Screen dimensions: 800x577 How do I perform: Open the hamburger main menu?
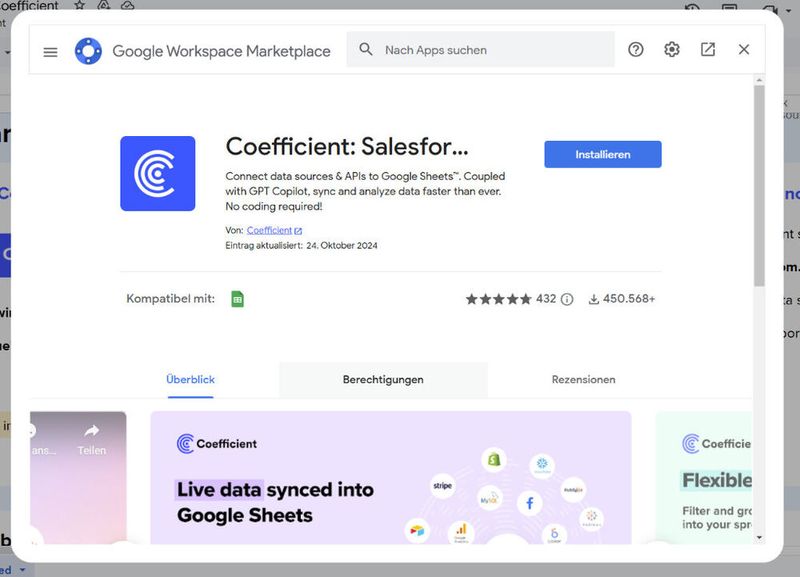pyautogui.click(x=51, y=52)
